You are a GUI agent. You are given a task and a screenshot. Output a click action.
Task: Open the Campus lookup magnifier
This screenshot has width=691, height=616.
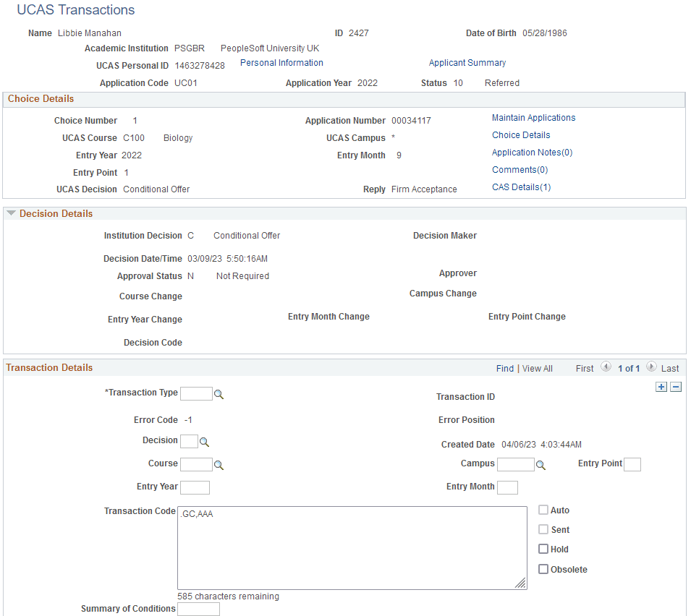point(540,463)
